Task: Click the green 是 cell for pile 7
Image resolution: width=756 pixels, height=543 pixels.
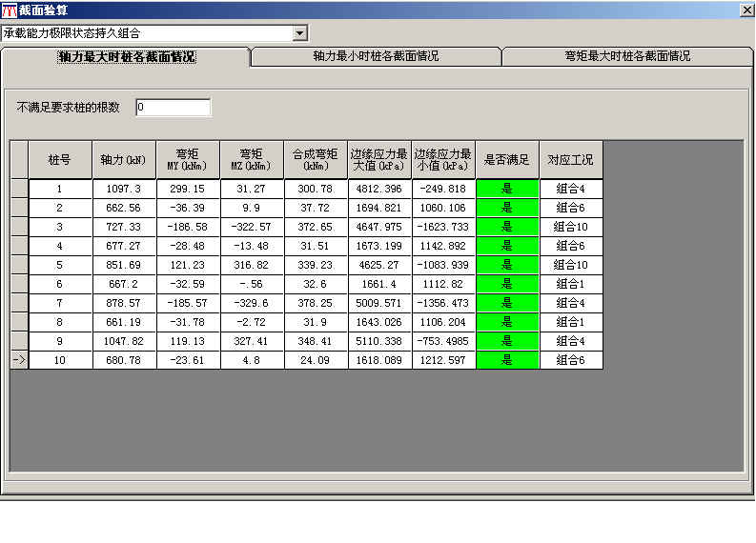Action: coord(507,303)
